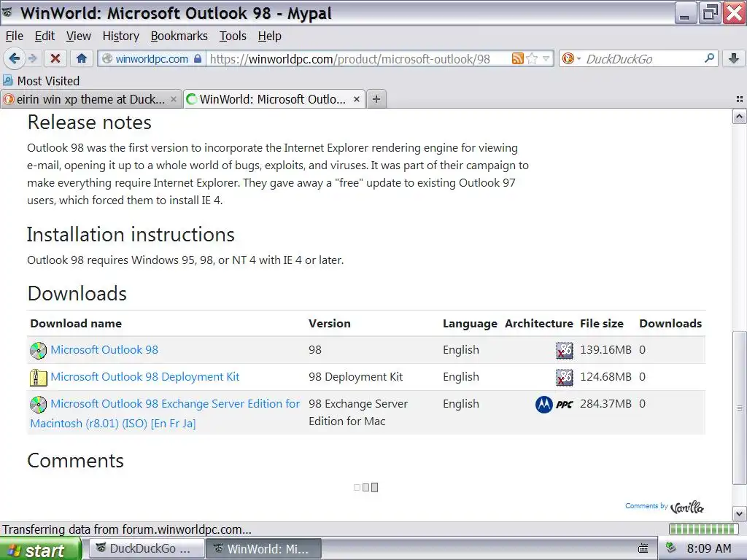Open the DuckDuckGo search engine selector

click(571, 58)
